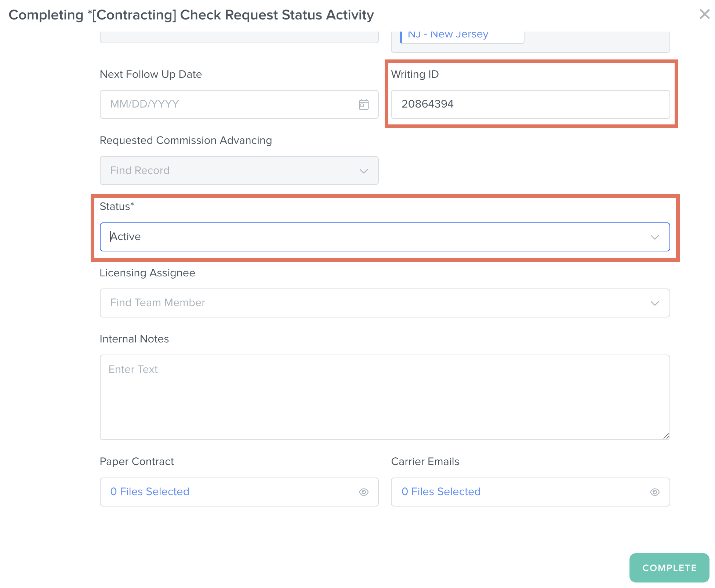Click the dialog title heading text
The image size is (715, 588).
[x=191, y=15]
